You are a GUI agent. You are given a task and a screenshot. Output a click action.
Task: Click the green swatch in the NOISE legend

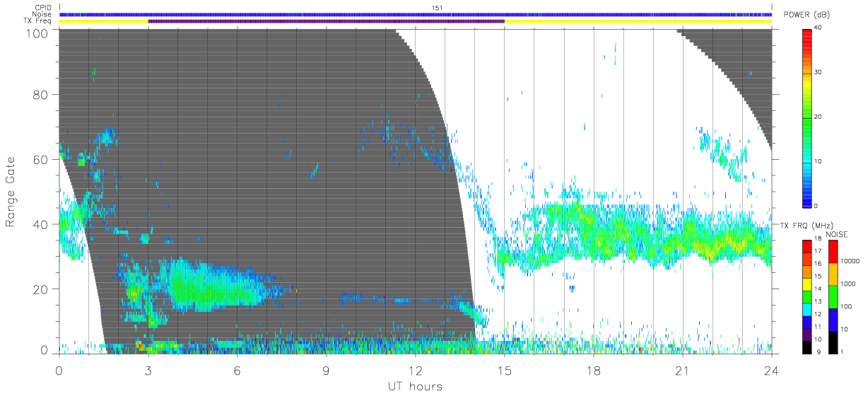832,296
